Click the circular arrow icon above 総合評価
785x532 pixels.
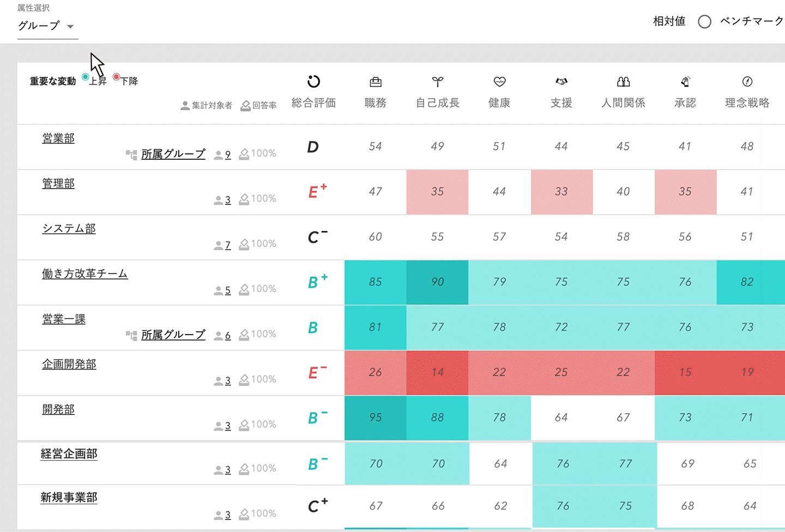coord(313,82)
